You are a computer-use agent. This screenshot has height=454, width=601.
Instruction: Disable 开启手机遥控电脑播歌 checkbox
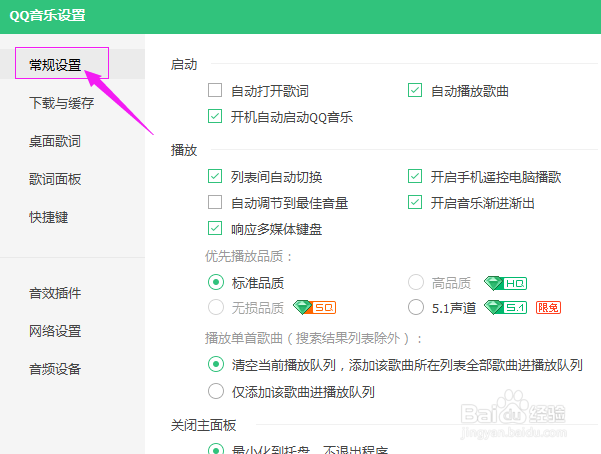coord(415,176)
